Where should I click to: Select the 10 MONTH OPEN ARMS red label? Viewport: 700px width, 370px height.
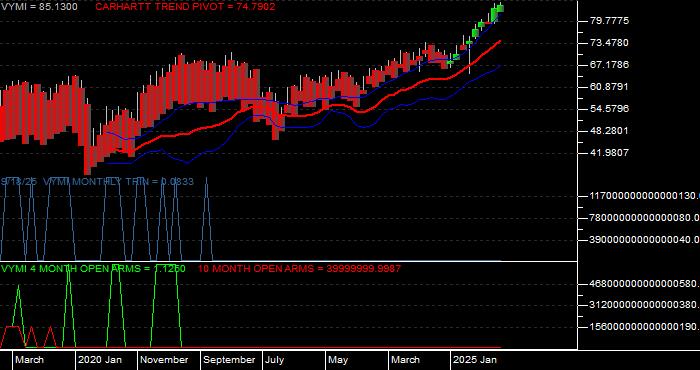299,269
